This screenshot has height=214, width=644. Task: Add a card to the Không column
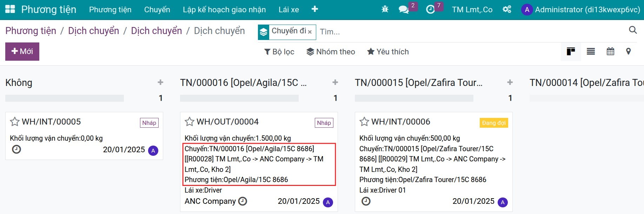[x=160, y=82]
